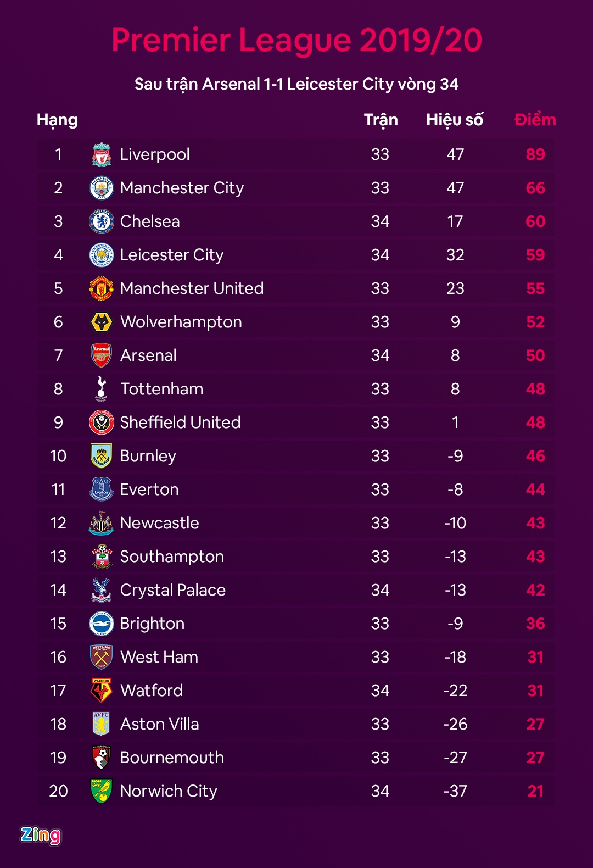Image resolution: width=593 pixels, height=868 pixels.
Task: Click the Manchester City club crest
Action: point(102,188)
